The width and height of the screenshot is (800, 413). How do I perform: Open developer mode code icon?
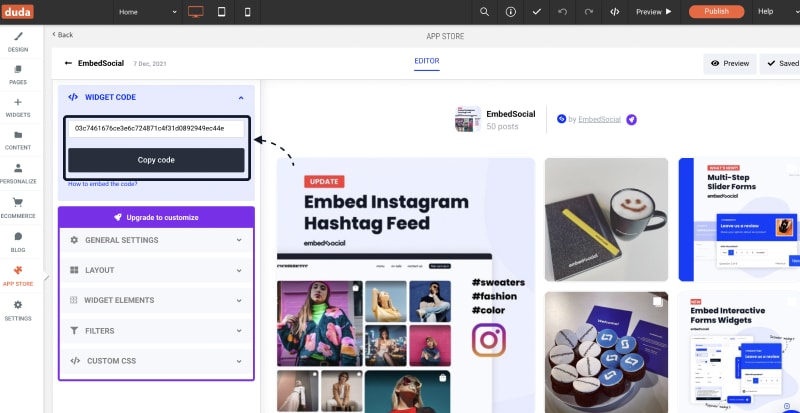click(615, 12)
